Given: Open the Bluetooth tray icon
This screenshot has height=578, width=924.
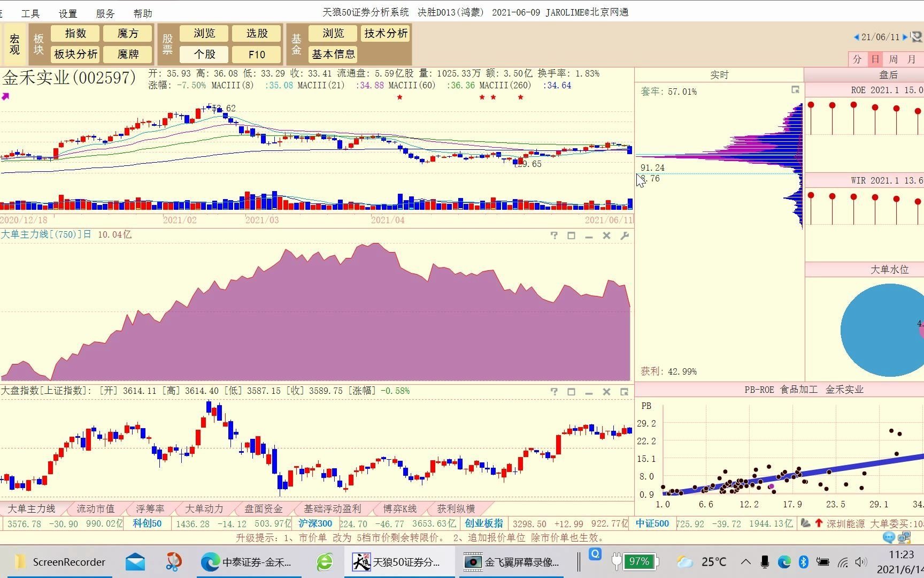Looking at the screenshot, I should pyautogui.click(x=803, y=561).
